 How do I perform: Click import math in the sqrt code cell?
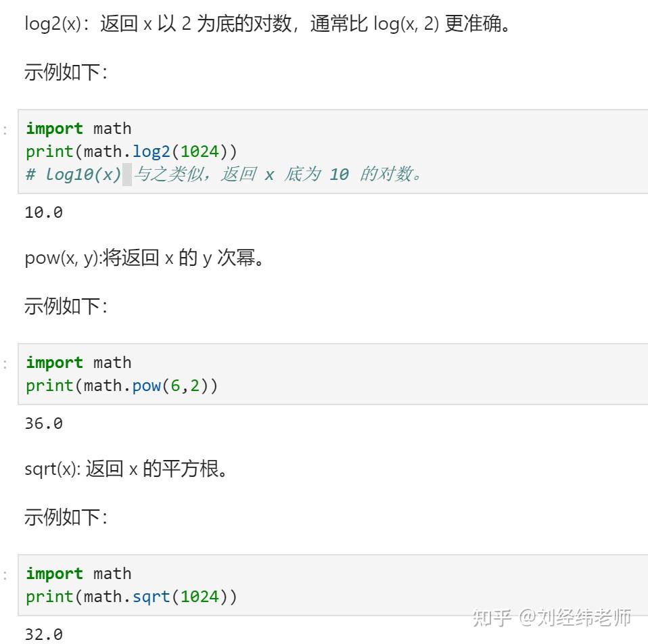pos(78,574)
